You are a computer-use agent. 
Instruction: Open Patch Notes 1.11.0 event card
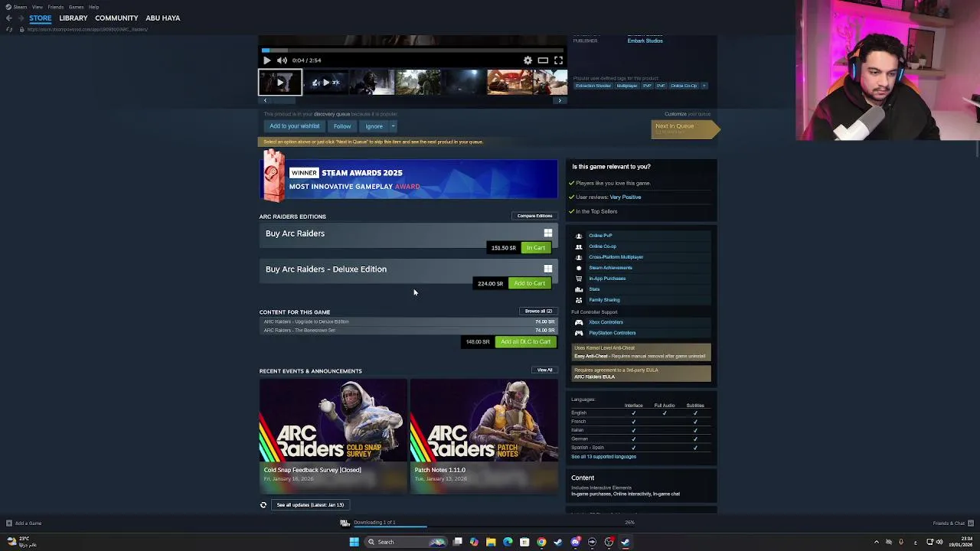coord(484,435)
